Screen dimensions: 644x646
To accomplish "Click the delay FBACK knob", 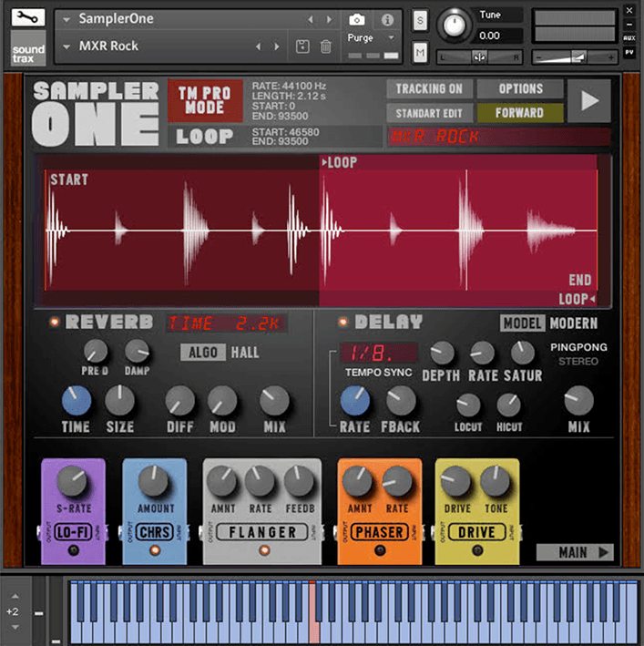I will tap(401, 401).
